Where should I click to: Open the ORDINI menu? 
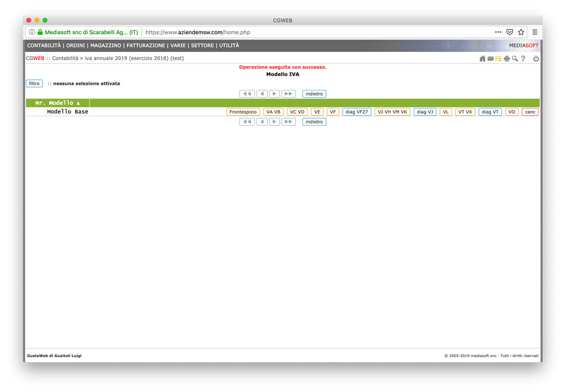coord(75,45)
